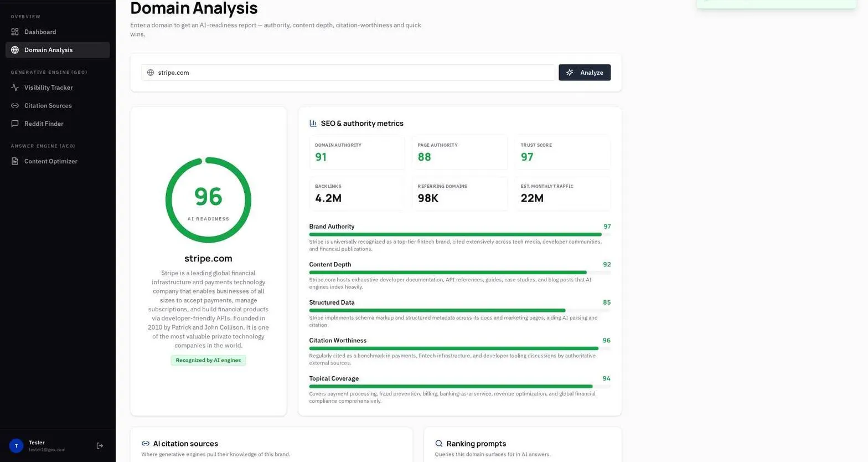
Task: Click the link icon beside AI citation sources
Action: pyautogui.click(x=146, y=444)
